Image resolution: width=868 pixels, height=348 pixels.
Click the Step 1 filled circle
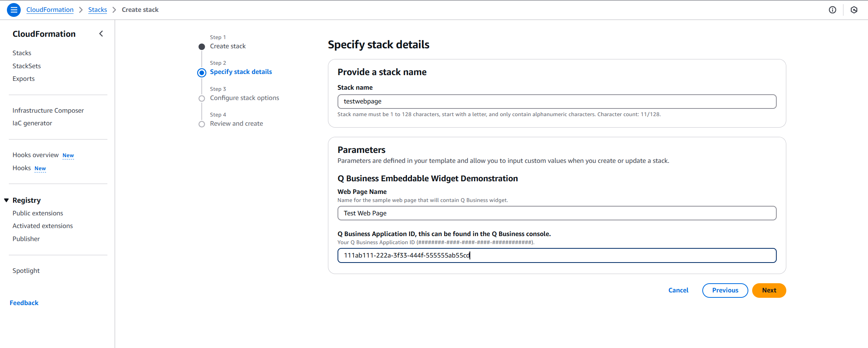click(x=202, y=47)
